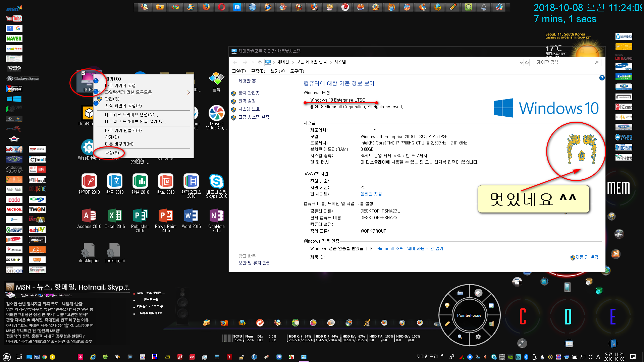Select the Access 2016 desktop icon

89,219
